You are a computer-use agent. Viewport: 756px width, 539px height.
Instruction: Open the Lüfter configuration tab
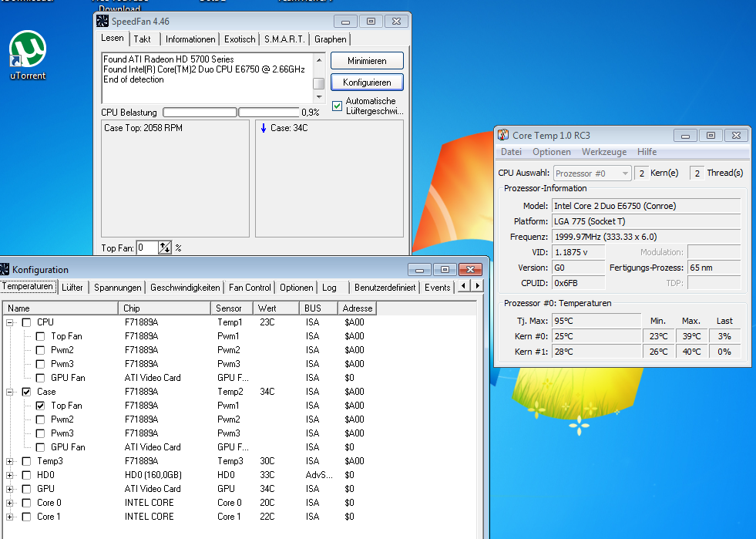pos(72,287)
